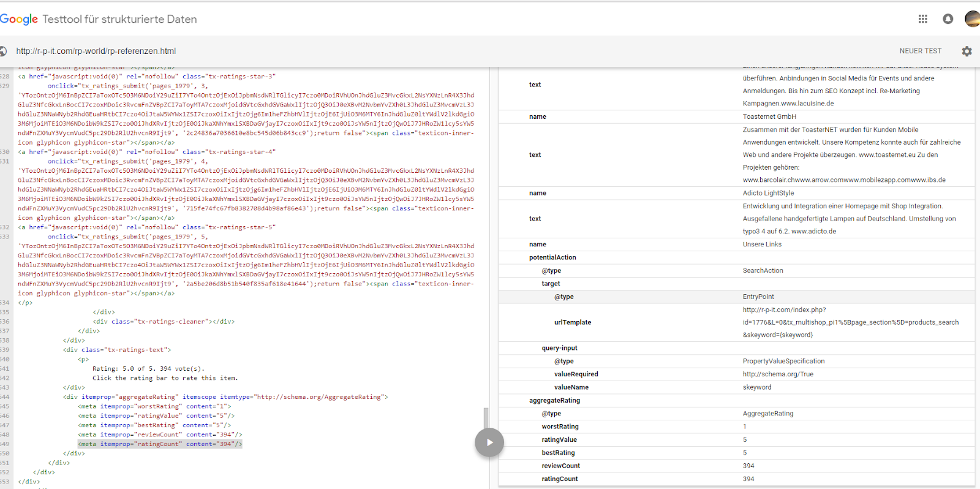This screenshot has width=980, height=489.
Task: Click the ratingValue label in the results panel
Action: coord(559,440)
